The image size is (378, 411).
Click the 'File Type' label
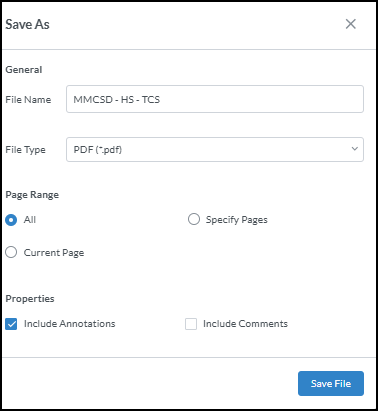pos(25,150)
